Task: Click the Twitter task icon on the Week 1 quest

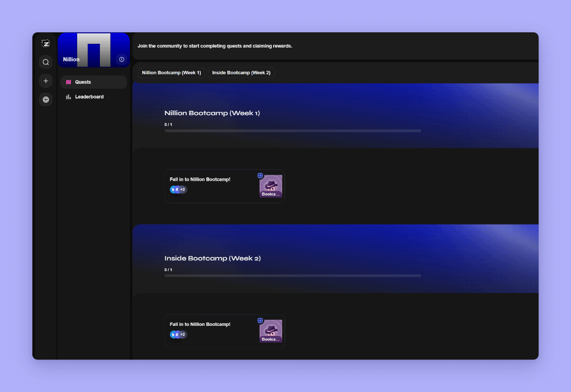Action: pyautogui.click(x=173, y=189)
